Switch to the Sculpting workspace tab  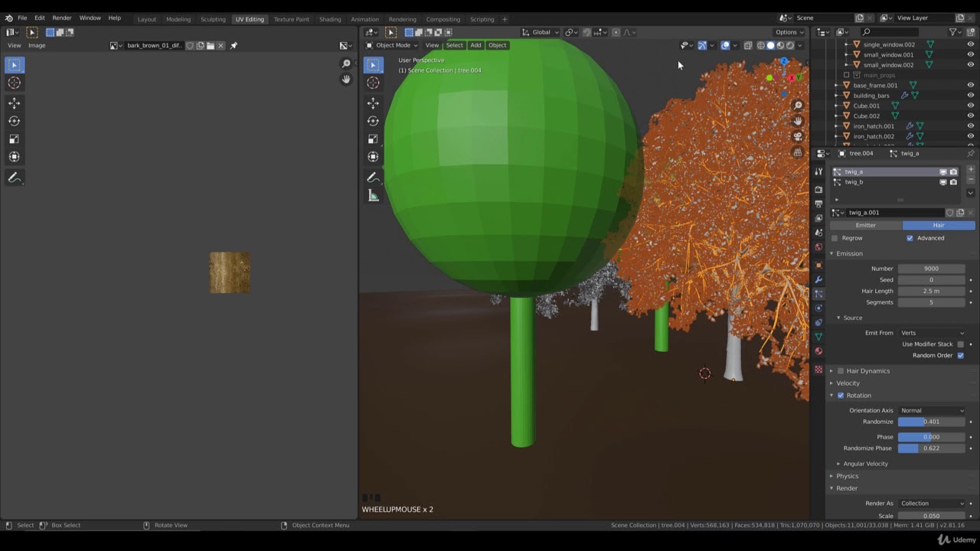213,19
